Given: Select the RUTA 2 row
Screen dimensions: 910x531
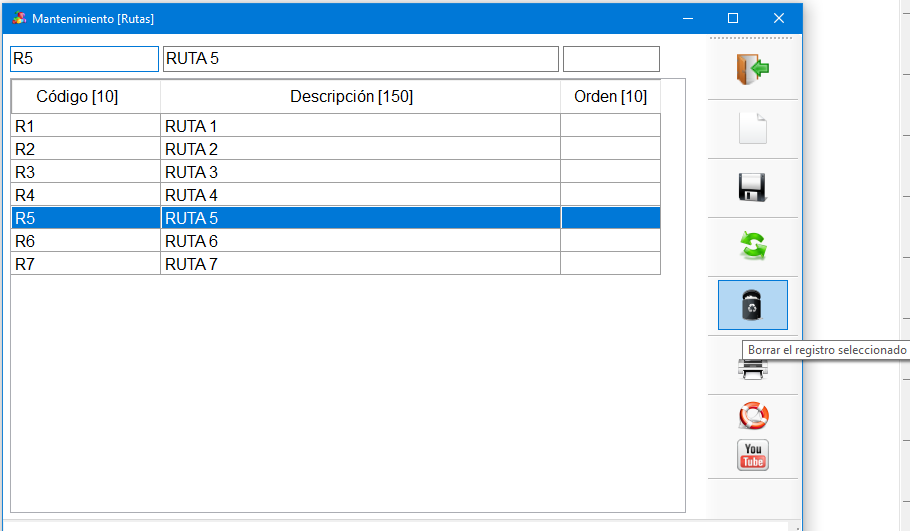Looking at the screenshot, I should (335, 149).
